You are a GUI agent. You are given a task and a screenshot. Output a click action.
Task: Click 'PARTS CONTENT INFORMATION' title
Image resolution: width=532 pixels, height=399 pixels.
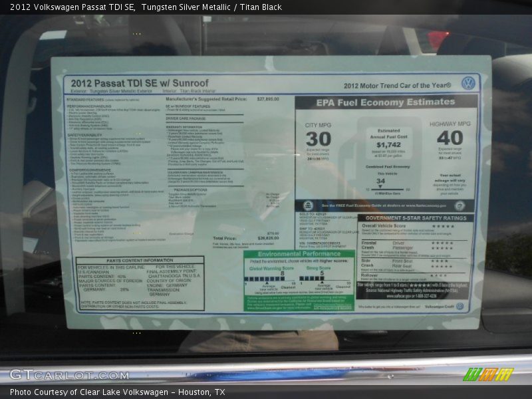pos(140,261)
